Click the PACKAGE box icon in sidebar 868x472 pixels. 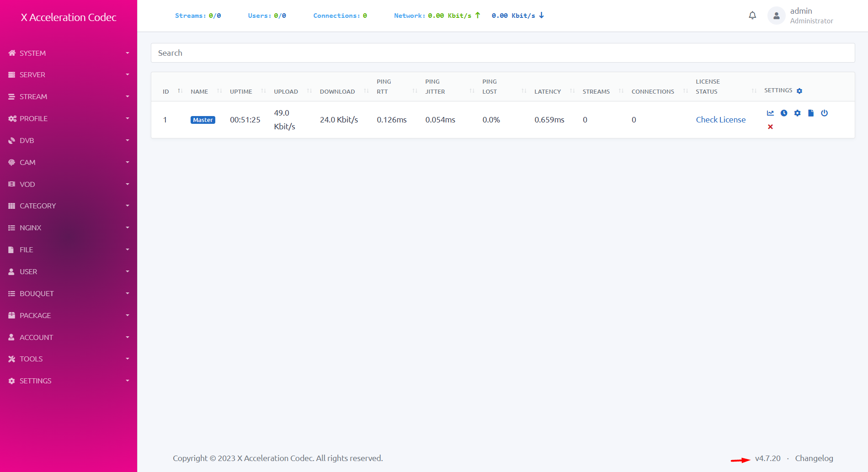[x=12, y=315]
